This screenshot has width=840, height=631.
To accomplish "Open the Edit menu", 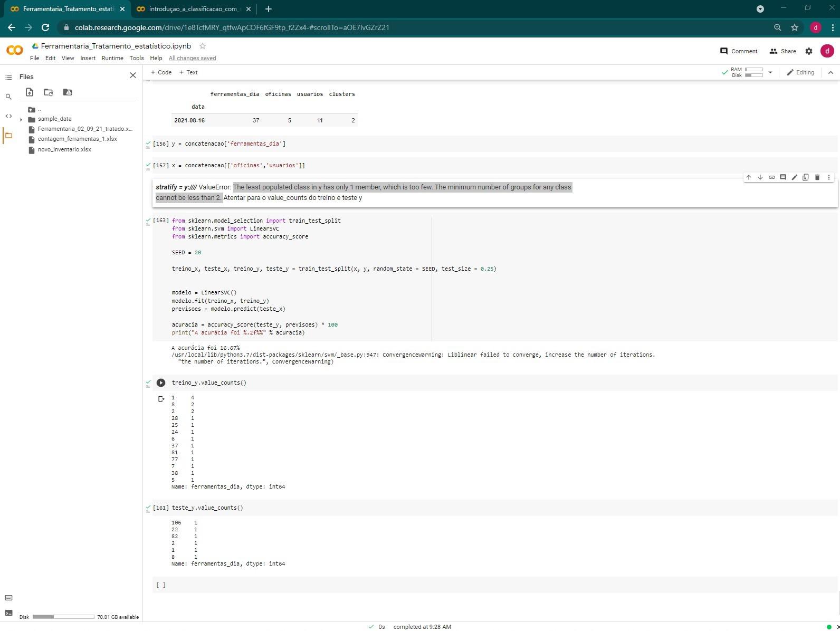I will 50,58.
